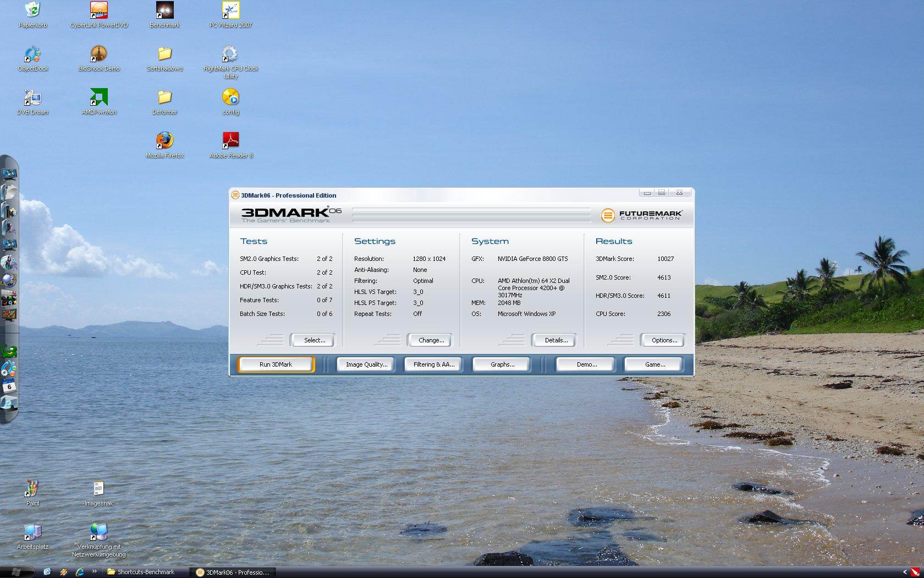Open the Softshadows folder

(x=164, y=58)
